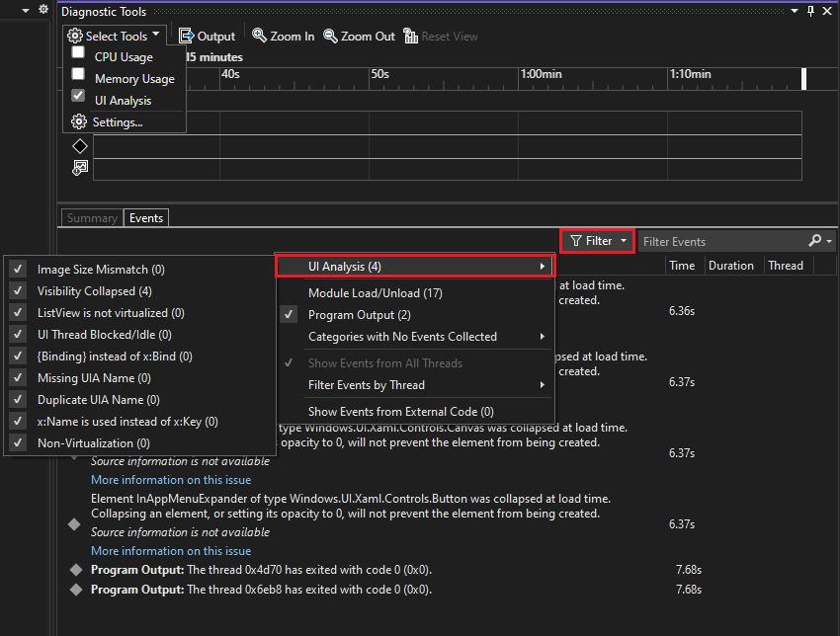
Task: Uncheck the Visibility Collapsed filter
Action: click(x=17, y=290)
